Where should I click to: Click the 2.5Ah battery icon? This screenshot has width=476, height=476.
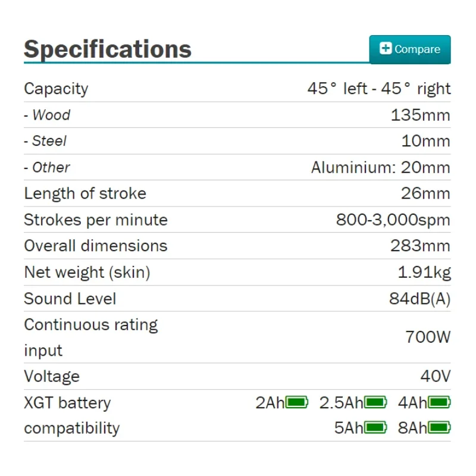(375, 403)
